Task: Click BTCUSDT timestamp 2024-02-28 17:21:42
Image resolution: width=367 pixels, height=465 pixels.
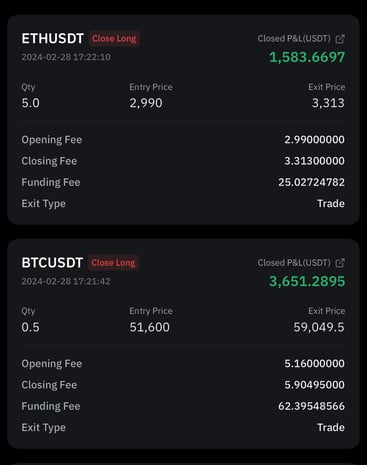Action: 66,281
